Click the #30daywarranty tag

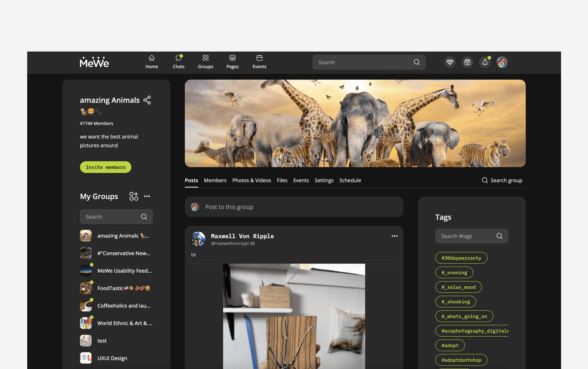461,258
